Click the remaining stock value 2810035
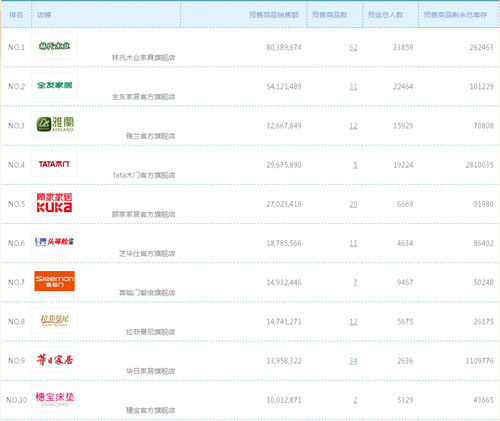 pos(479,165)
